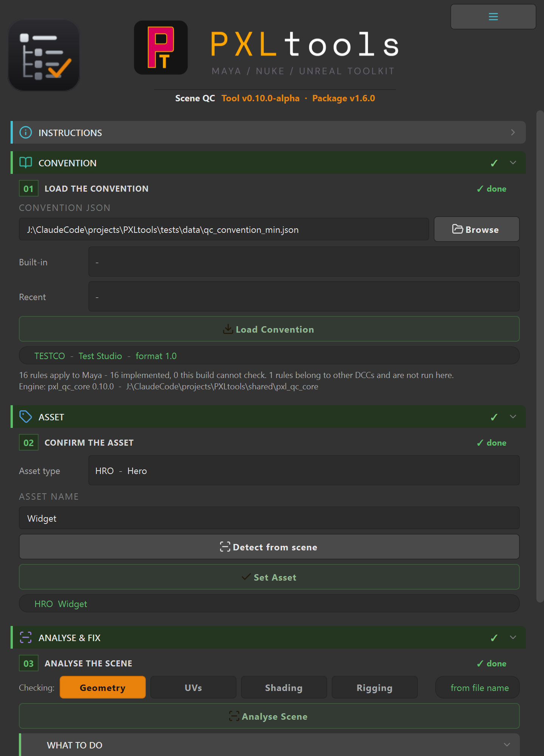The image size is (544, 756).
Task: Click the from file name option
Action: (x=478, y=688)
